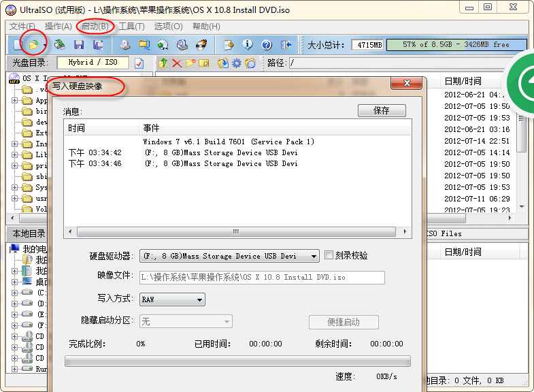Click the 映像文件 path field

pos(262,278)
